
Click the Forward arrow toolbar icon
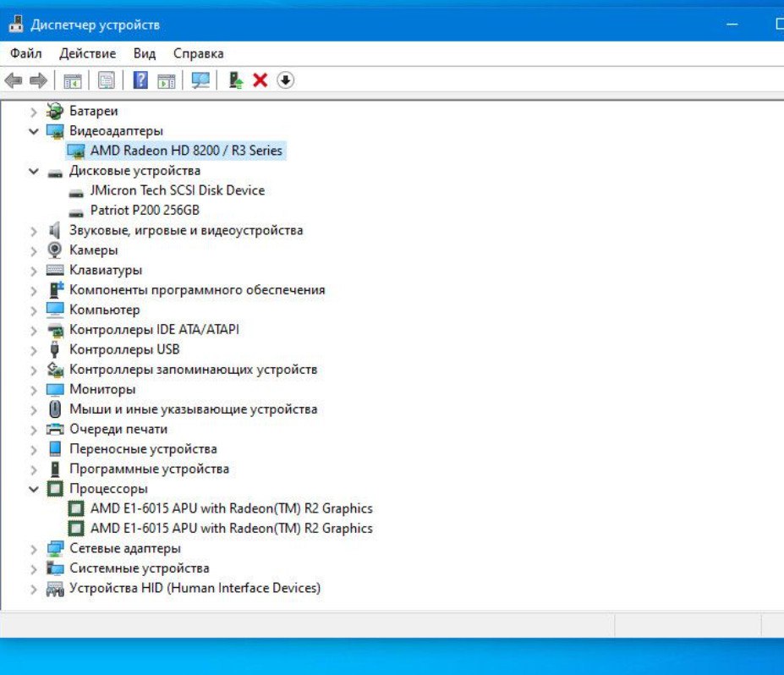coord(38,80)
